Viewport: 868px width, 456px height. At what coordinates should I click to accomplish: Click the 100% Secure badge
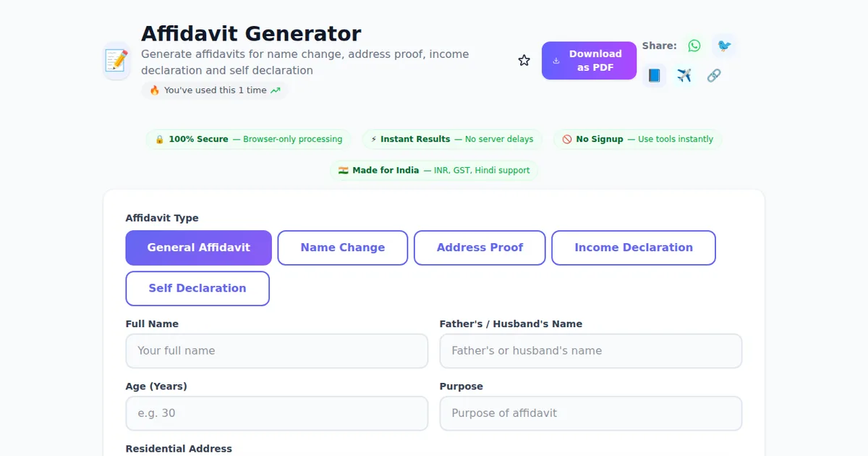pyautogui.click(x=248, y=139)
